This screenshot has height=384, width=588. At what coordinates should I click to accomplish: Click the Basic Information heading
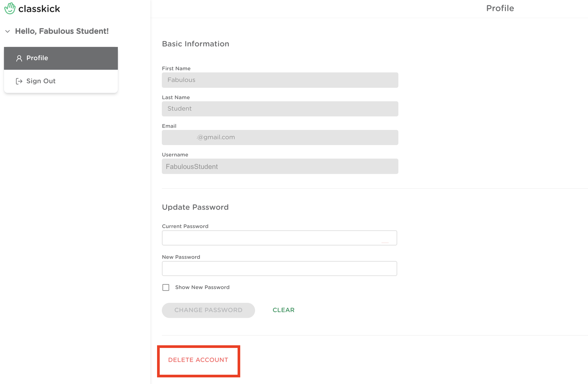(x=196, y=44)
